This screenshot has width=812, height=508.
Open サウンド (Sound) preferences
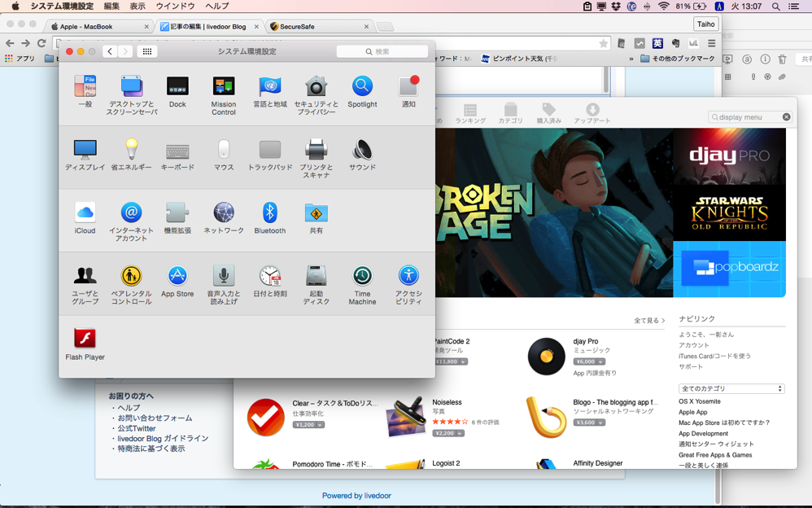tap(363, 155)
